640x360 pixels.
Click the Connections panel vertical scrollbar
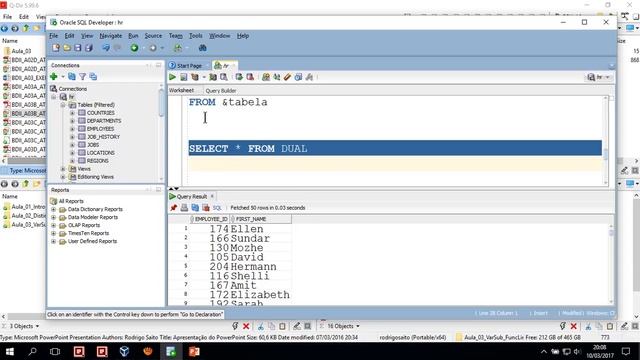point(162,133)
